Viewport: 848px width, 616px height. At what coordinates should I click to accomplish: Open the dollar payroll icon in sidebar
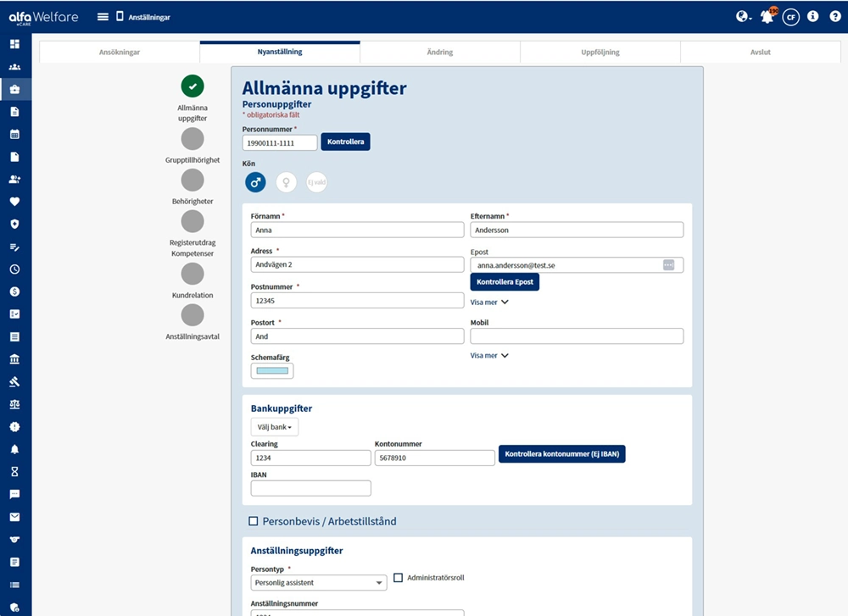tap(15, 291)
